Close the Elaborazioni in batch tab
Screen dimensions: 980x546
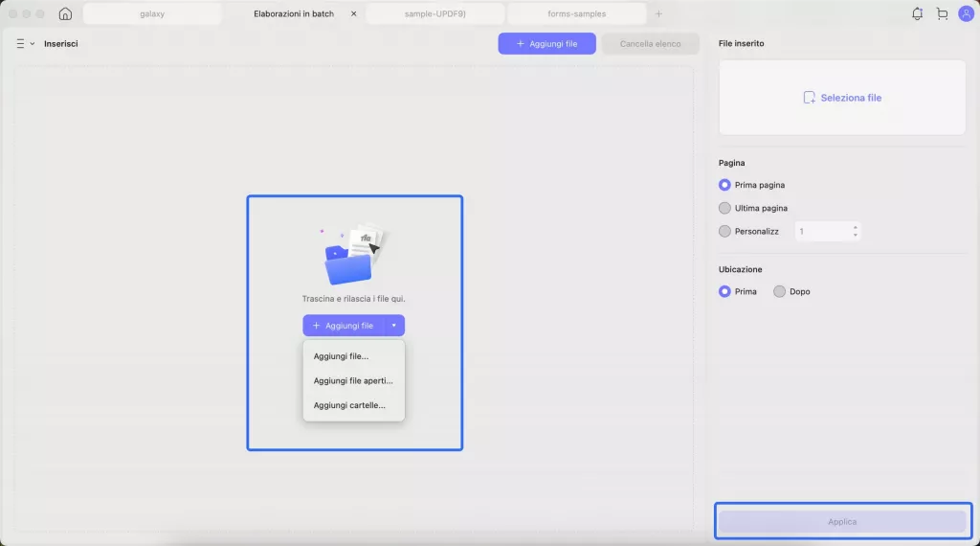(x=354, y=13)
